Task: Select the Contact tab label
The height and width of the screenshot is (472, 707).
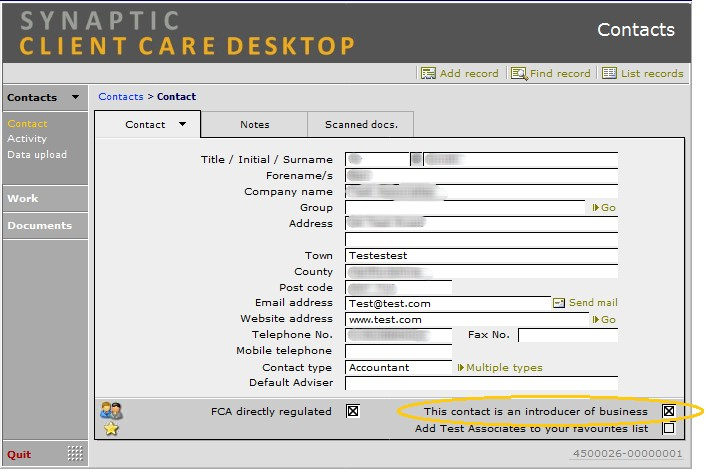Action: [x=145, y=124]
